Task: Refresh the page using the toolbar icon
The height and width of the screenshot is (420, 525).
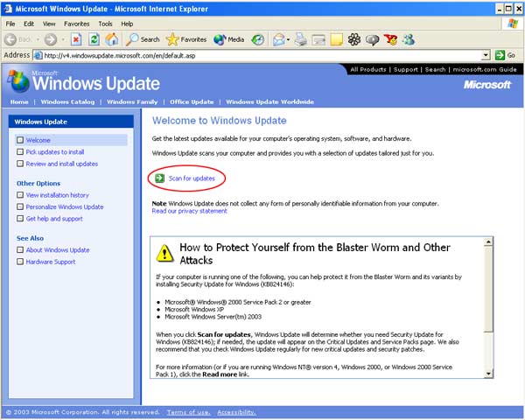Action: tap(94, 39)
